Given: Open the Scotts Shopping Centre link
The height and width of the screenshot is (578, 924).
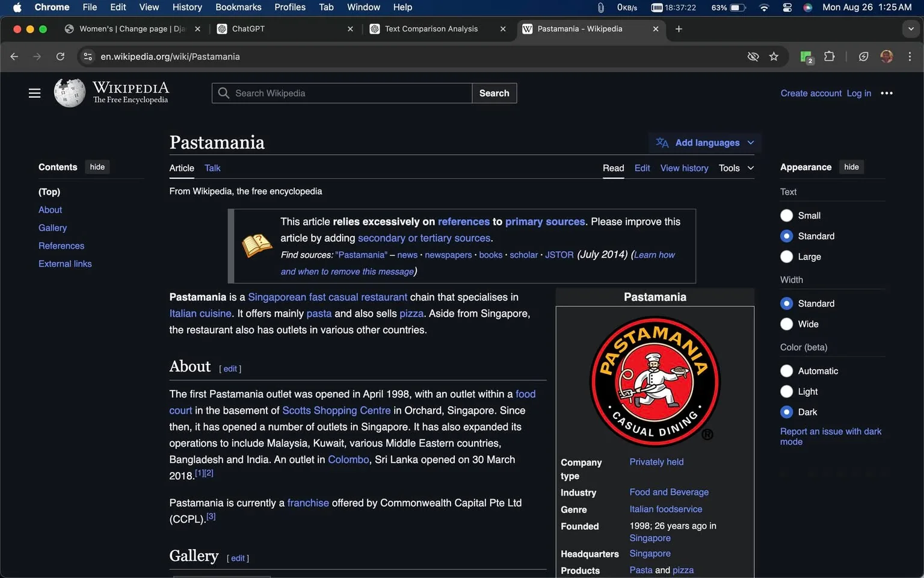Looking at the screenshot, I should click(x=336, y=410).
